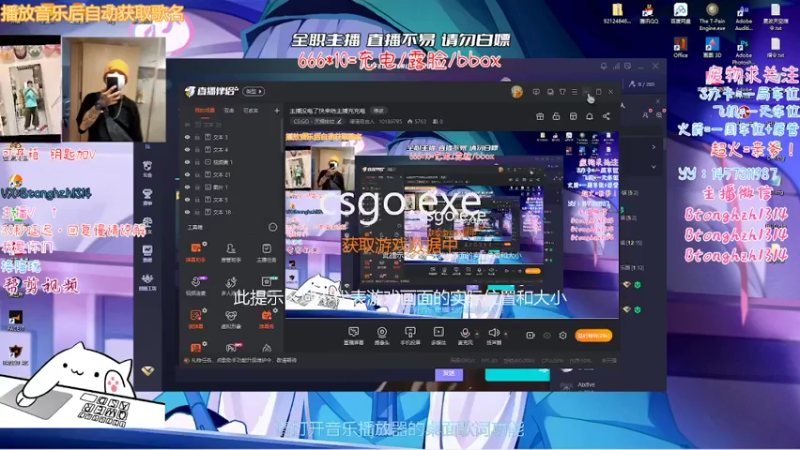This screenshot has height=450, width=800.
Task: Open the 主播任务 tool
Action: point(266,252)
